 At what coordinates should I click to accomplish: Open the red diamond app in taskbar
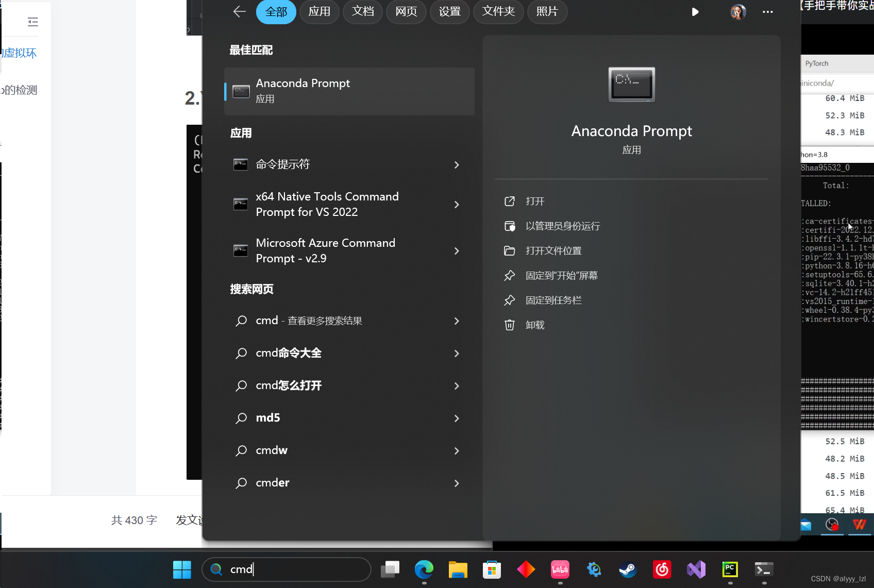coord(526,569)
